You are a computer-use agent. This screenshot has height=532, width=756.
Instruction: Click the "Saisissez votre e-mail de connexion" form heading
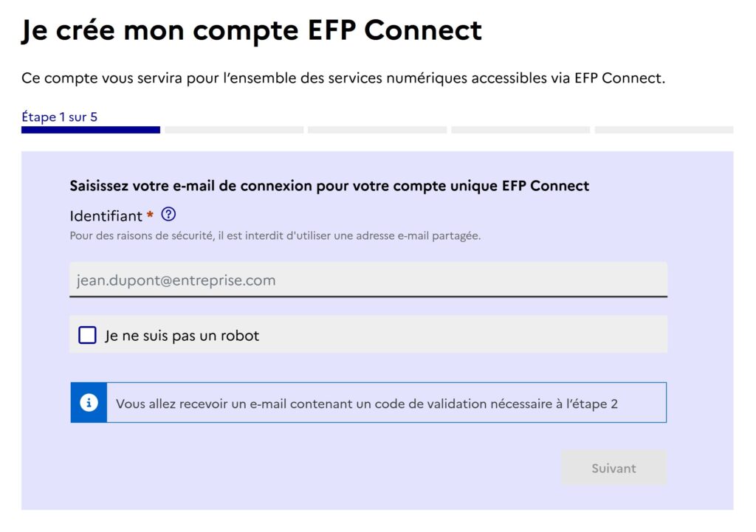pyautogui.click(x=329, y=186)
